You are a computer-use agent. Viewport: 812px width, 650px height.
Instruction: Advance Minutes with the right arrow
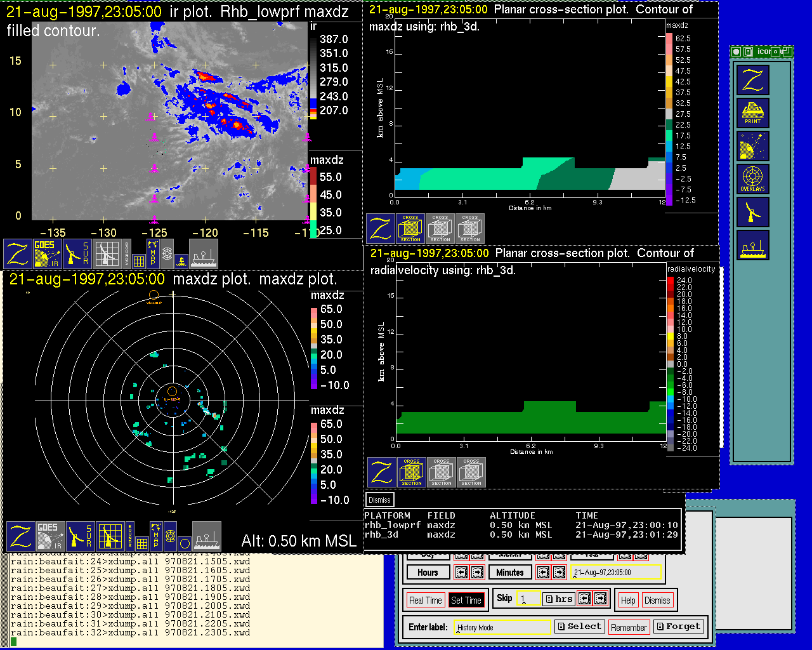[559, 573]
